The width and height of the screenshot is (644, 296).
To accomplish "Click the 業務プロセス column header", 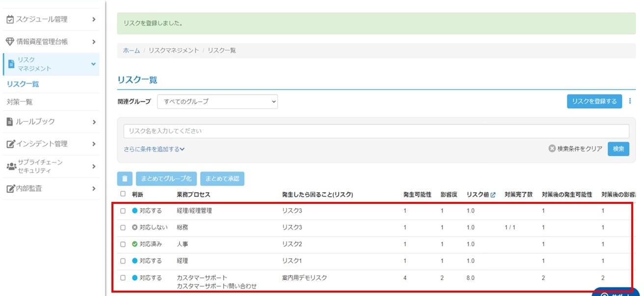I will pos(193,195).
